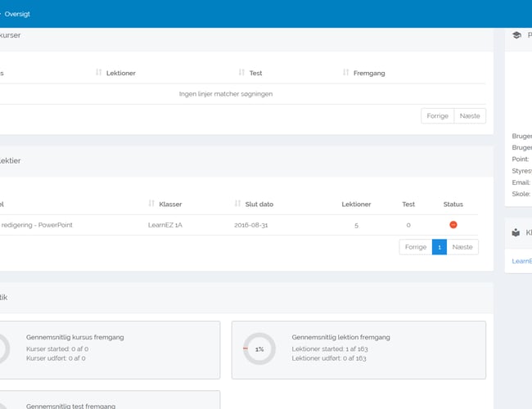Image resolution: width=532 pixels, height=409 pixels.
Task: Select page 1 in homework pagination
Action: coord(440,247)
